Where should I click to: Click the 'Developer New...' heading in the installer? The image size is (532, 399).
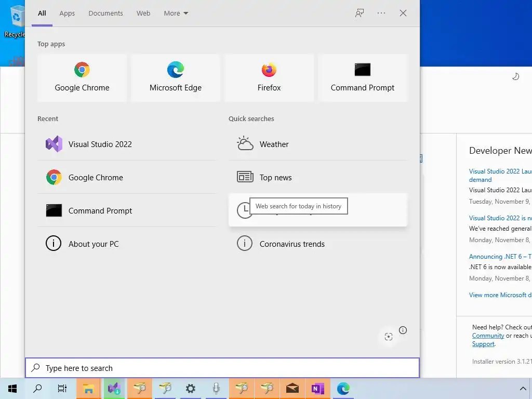tap(500, 151)
